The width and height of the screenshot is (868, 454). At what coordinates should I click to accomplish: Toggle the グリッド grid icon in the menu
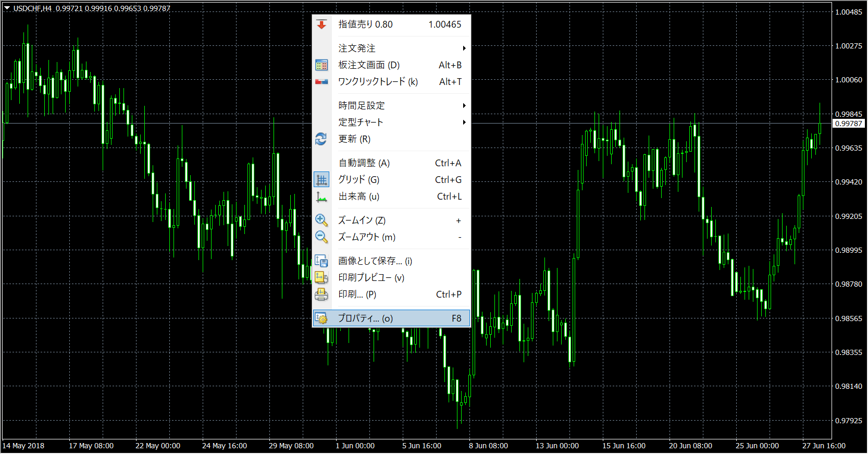[x=321, y=180]
